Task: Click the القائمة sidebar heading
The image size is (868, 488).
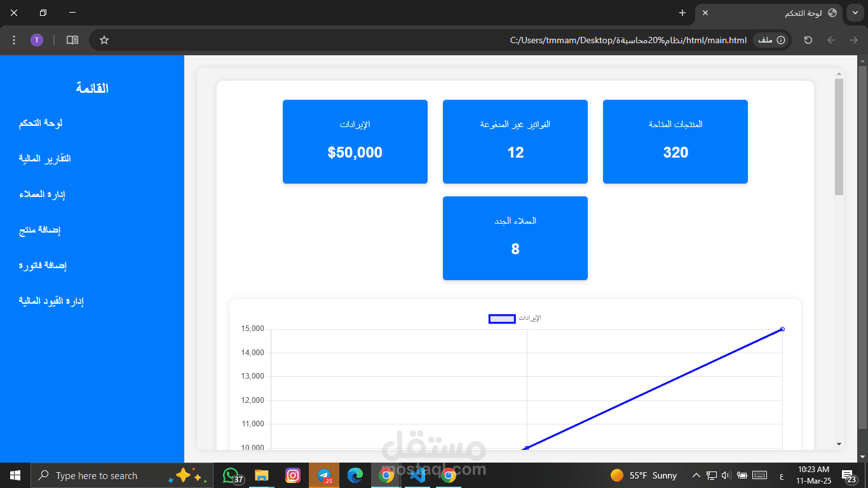Action: [92, 88]
